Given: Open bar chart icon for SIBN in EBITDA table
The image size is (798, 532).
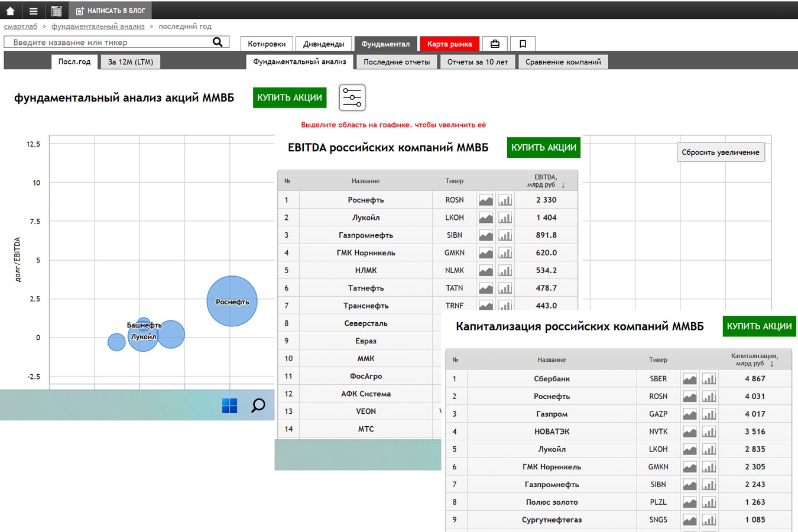Looking at the screenshot, I should pyautogui.click(x=505, y=235).
